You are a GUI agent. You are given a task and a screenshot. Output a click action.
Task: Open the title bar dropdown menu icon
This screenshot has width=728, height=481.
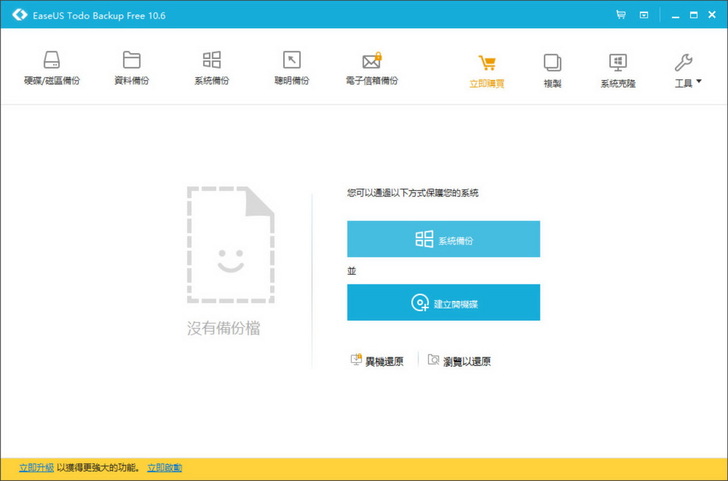(644, 15)
